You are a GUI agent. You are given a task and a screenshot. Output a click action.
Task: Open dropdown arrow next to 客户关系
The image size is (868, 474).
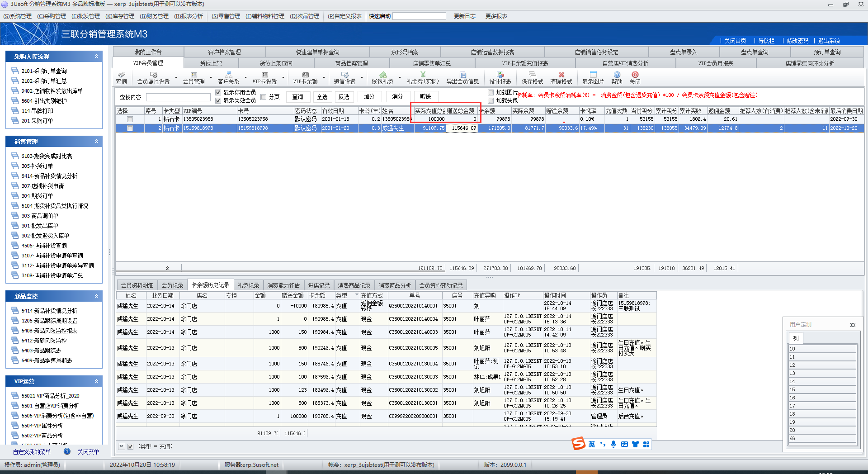(246, 77)
